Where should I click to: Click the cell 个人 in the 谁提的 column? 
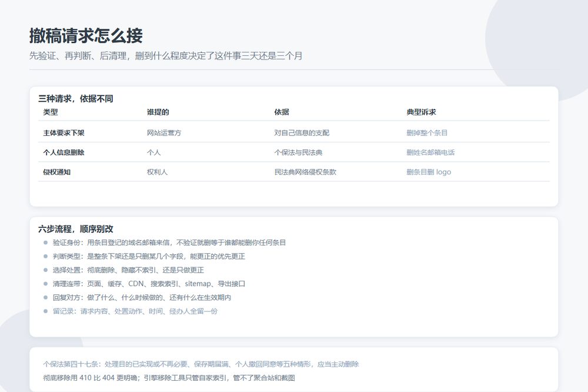[153, 152]
